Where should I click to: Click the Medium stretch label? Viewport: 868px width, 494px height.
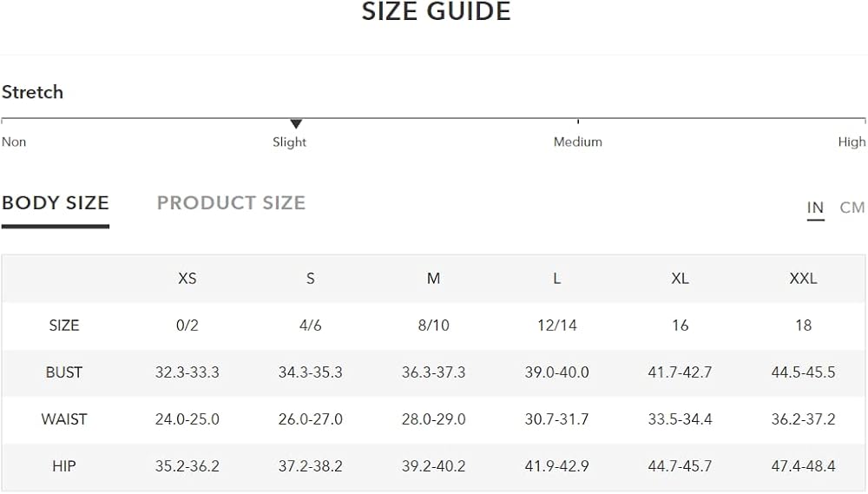pyautogui.click(x=577, y=142)
